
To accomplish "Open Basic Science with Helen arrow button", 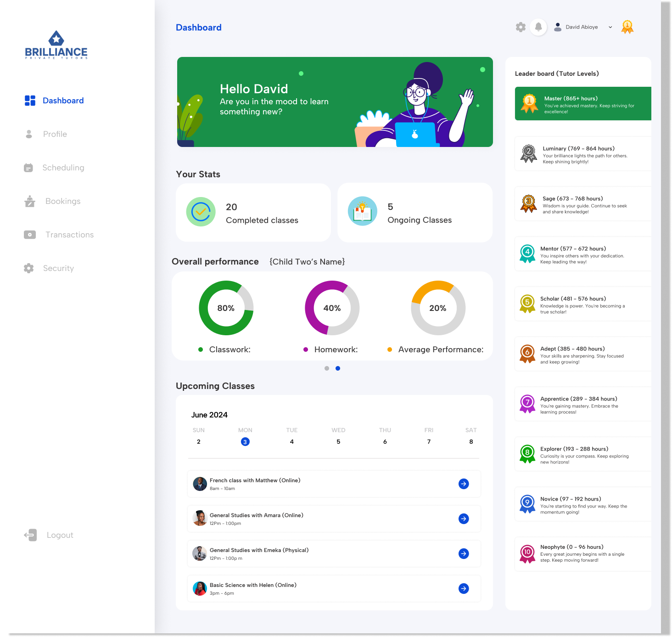I will [x=464, y=588].
